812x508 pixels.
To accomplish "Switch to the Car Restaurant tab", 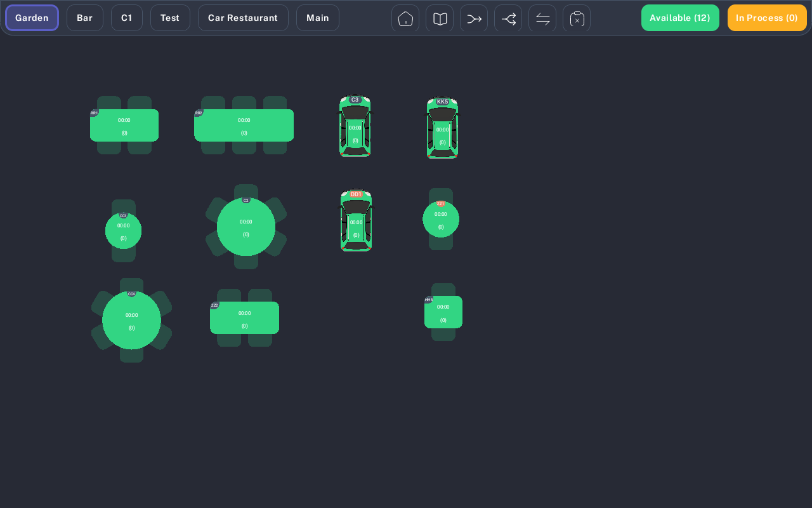I will tap(243, 18).
